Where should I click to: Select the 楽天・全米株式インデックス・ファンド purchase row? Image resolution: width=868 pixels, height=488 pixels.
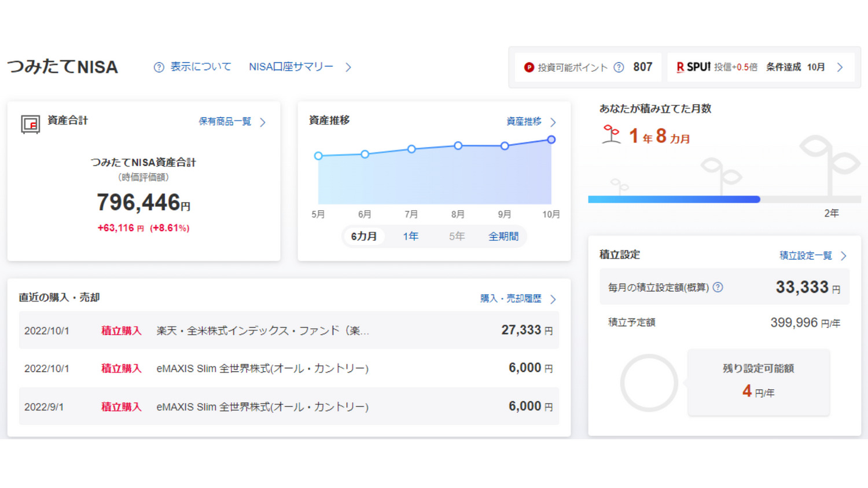point(289,330)
